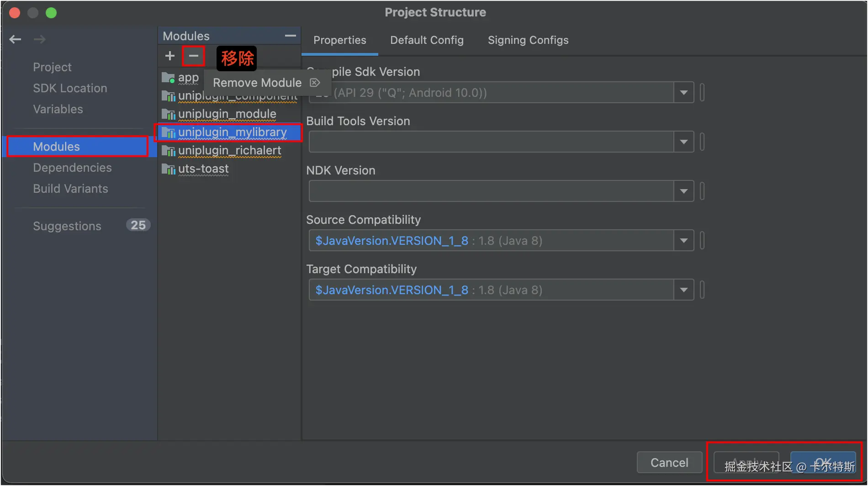Click the add module plus icon
Image resolution: width=868 pixels, height=486 pixels.
170,56
